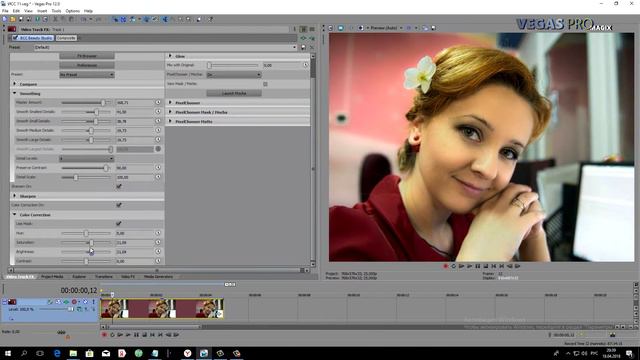Click the What's This help toolbar icon
Image resolution: width=640 pixels, height=360 pixels.
tap(210, 19)
